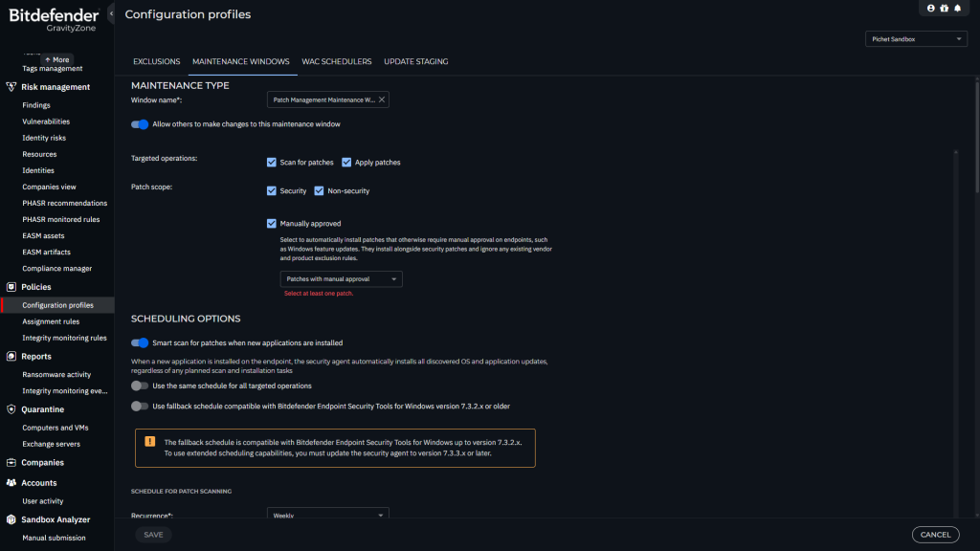Open Assignment rules in the sidebar
The width and height of the screenshot is (980, 551).
(51, 321)
